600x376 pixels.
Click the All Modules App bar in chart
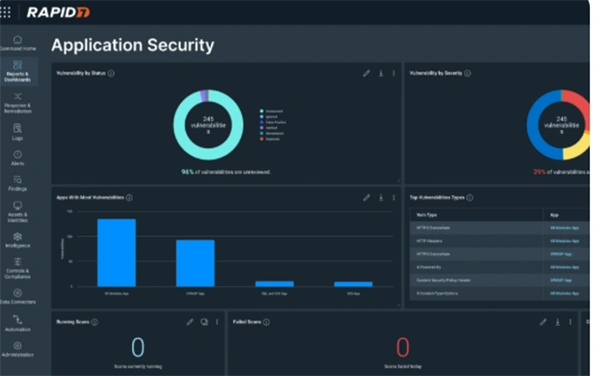click(x=117, y=253)
